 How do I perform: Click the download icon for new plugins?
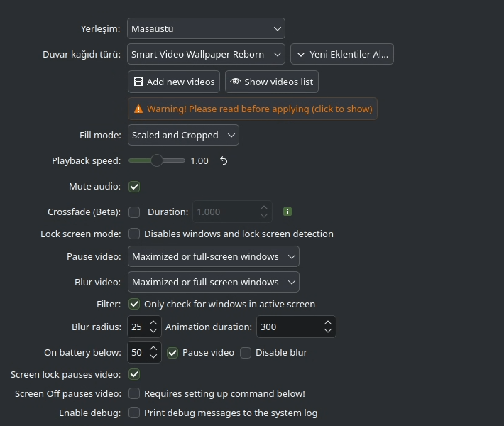301,55
